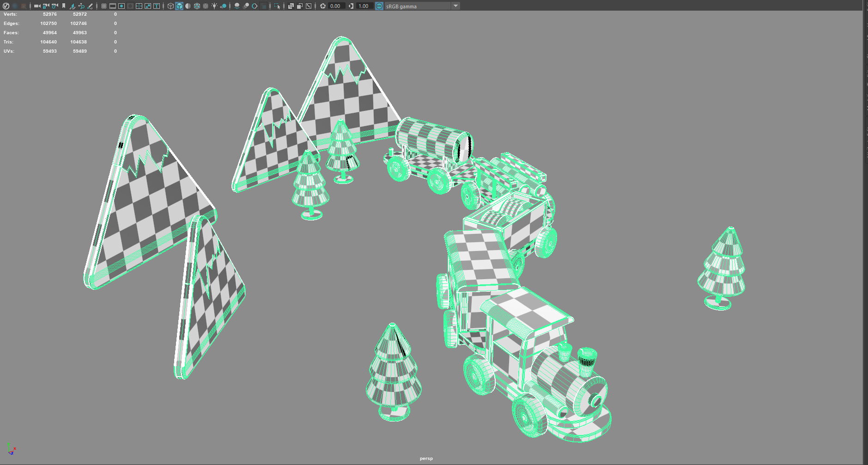
Task: Click the camera Bookmarks icon
Action: pos(64,6)
